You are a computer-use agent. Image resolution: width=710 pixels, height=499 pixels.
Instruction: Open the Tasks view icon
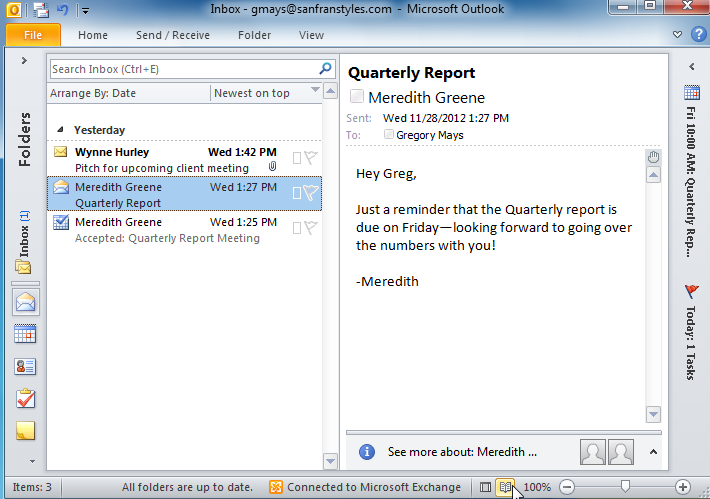coord(25,399)
